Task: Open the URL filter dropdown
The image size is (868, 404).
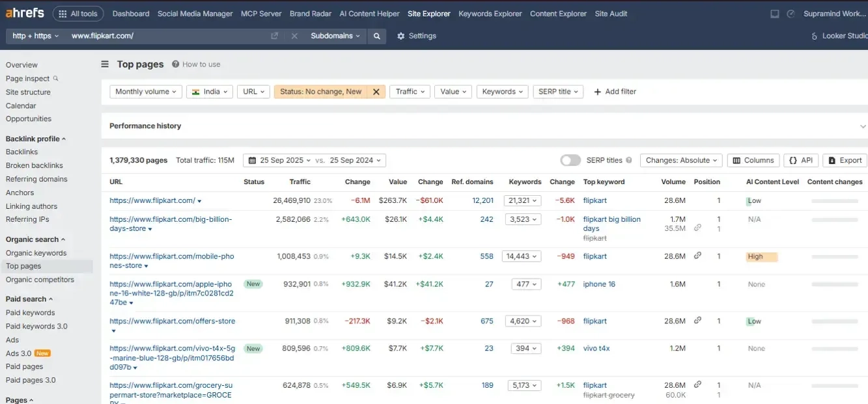Action: click(253, 92)
